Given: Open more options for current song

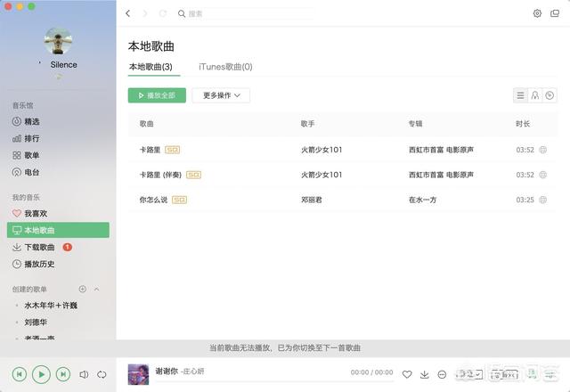Looking at the screenshot, I should [x=442, y=374].
